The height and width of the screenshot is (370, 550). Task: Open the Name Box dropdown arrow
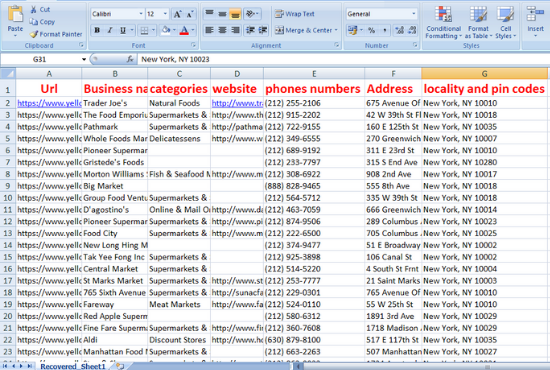(x=84, y=59)
